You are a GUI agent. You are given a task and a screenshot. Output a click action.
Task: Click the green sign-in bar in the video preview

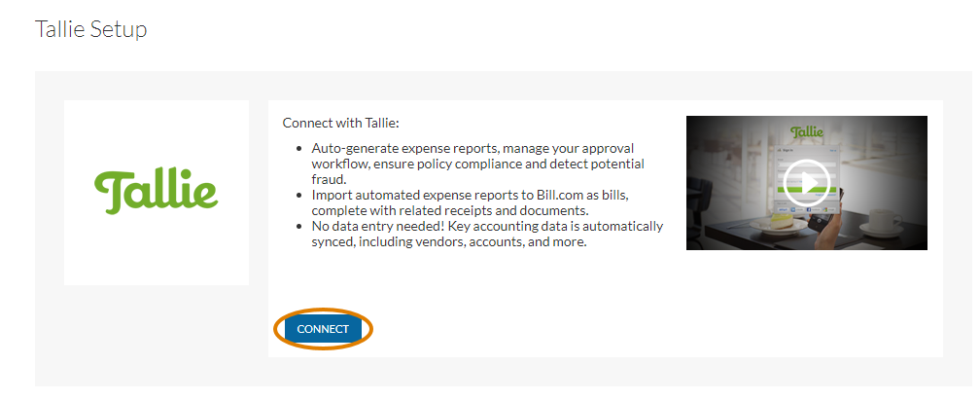tap(807, 190)
